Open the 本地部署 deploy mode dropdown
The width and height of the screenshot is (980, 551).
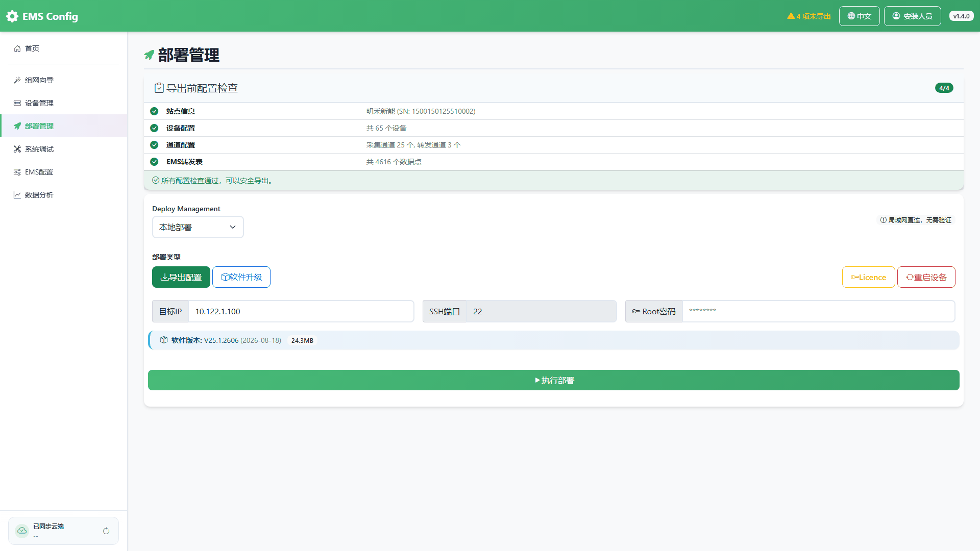198,227
